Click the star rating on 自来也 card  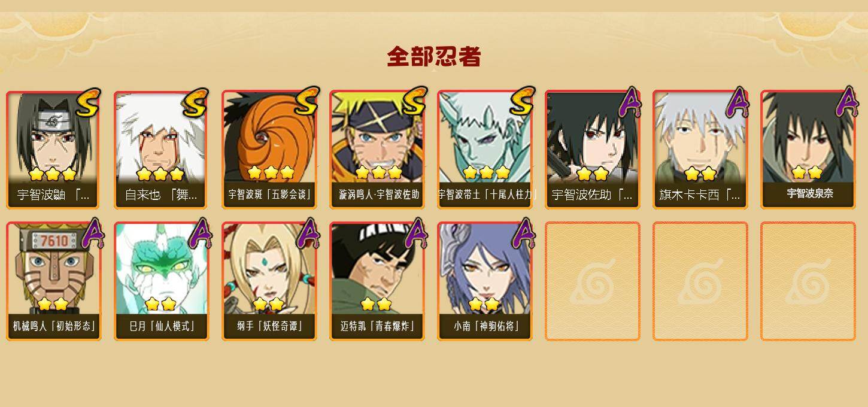click(x=160, y=174)
